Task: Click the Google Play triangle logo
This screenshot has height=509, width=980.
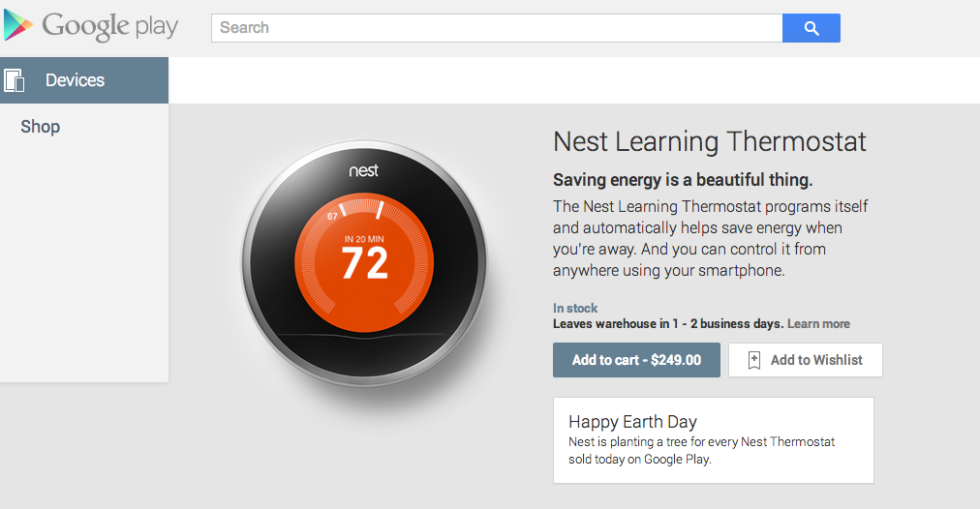Action: point(18,25)
